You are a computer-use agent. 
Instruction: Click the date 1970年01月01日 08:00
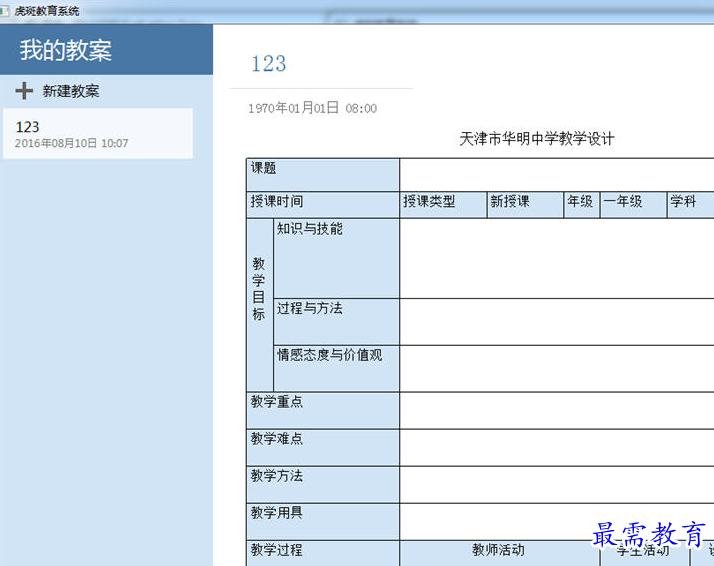pyautogui.click(x=312, y=108)
